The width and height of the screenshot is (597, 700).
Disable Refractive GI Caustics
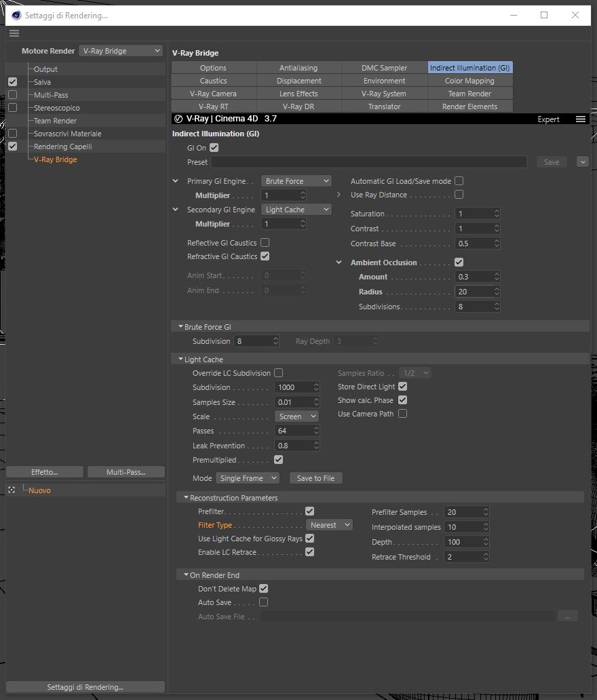click(265, 256)
